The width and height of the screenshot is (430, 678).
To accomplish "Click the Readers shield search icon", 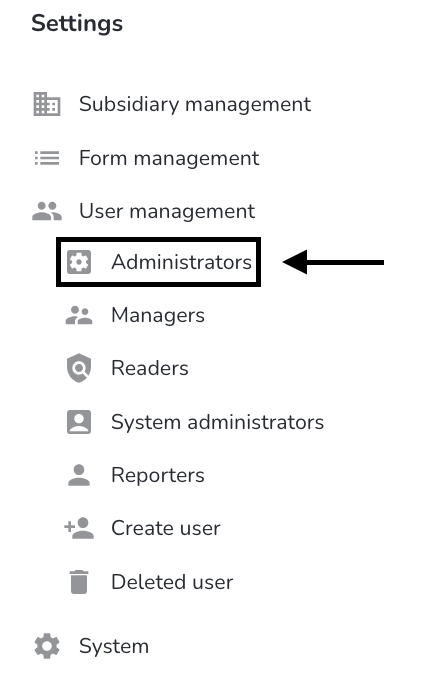I will click(79, 368).
